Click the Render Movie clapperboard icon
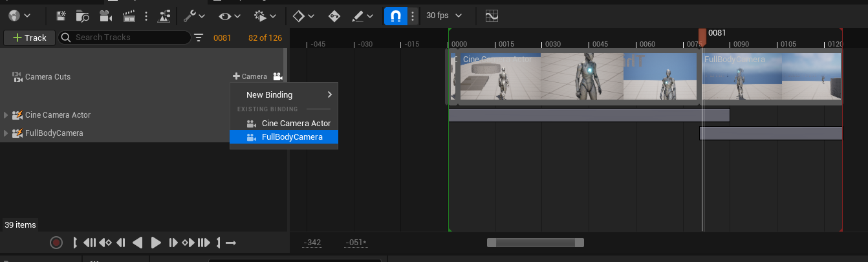The image size is (868, 262). pyautogui.click(x=128, y=16)
